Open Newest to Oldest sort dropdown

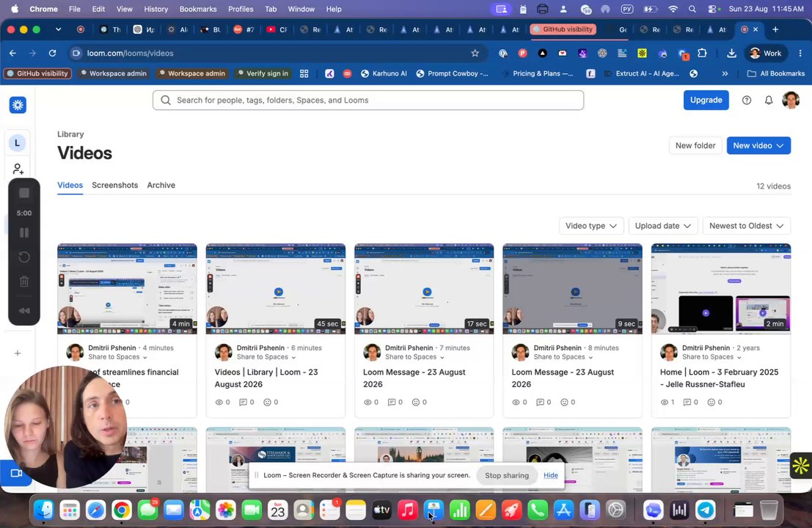point(746,226)
